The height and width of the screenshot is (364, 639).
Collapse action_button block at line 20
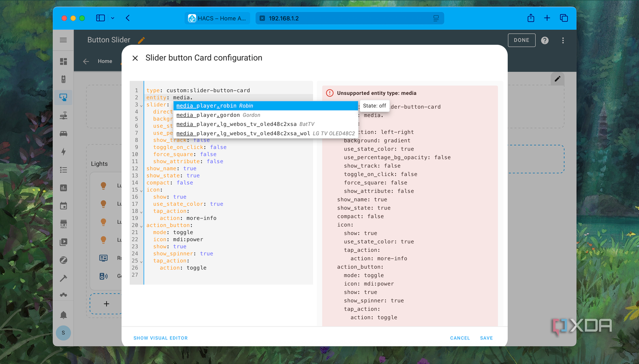141,226
